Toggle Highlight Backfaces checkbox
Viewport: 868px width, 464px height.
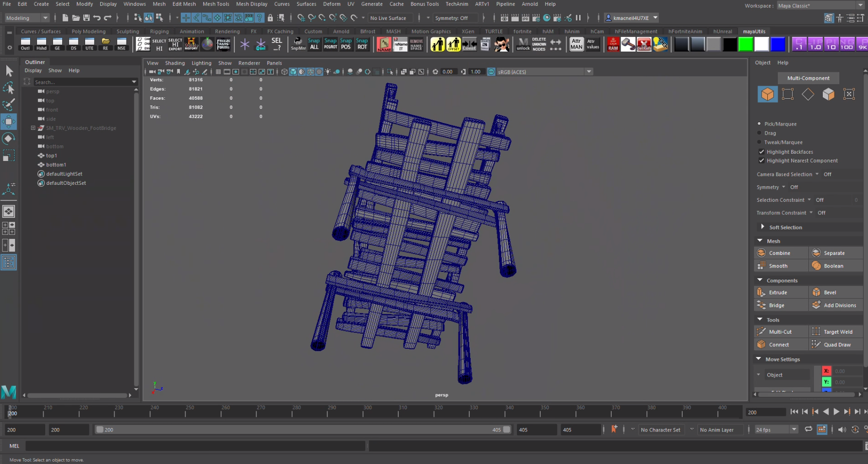pos(762,152)
